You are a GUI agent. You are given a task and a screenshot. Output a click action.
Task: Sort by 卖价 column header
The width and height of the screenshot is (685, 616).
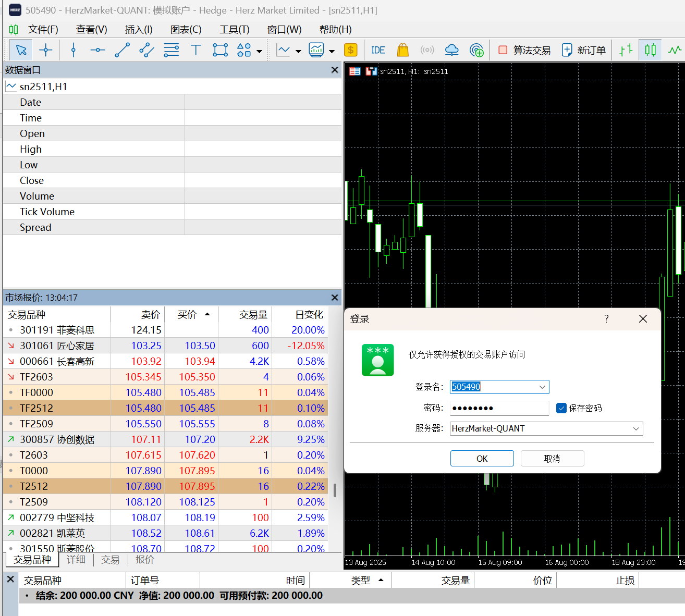click(x=138, y=315)
